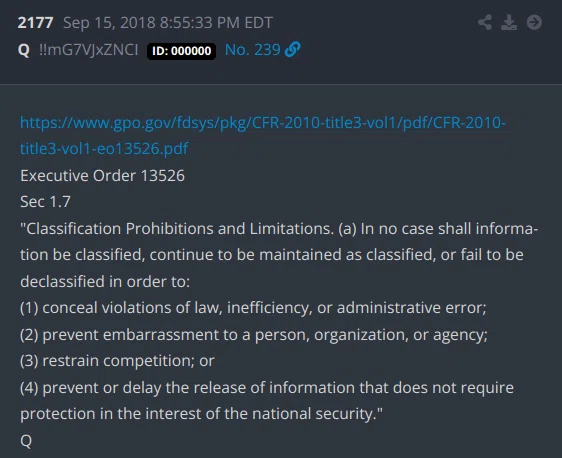The height and width of the screenshot is (458, 562).
Task: Click the Sec 1.7 line
Action: click(x=45, y=202)
